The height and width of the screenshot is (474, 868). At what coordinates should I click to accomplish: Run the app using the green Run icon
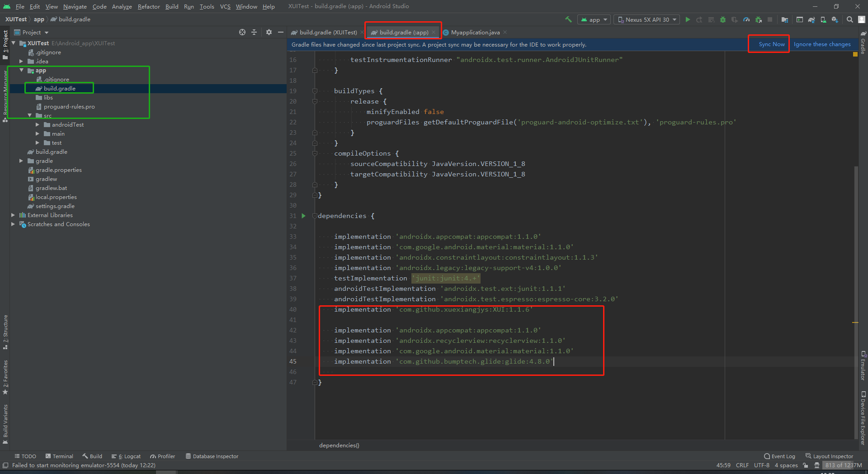[x=688, y=19]
